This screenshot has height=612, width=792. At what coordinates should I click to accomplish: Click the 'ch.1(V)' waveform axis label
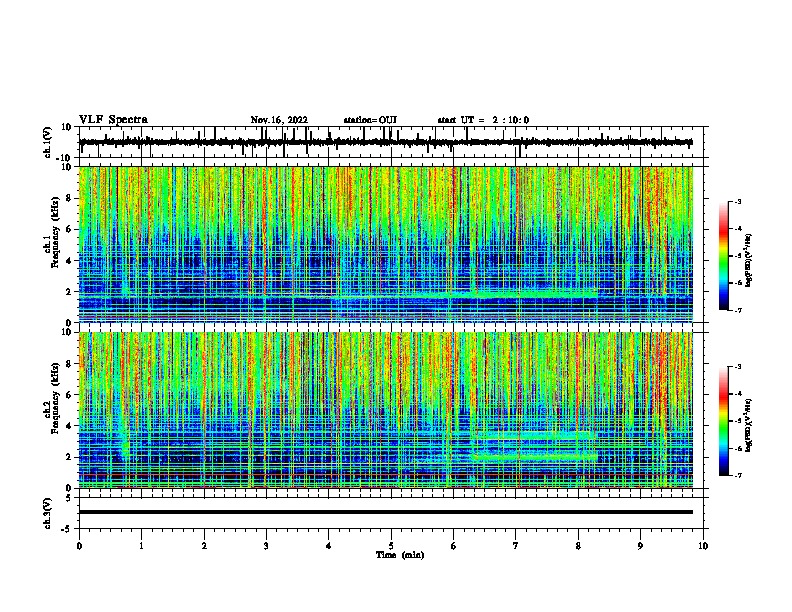[x=48, y=142]
